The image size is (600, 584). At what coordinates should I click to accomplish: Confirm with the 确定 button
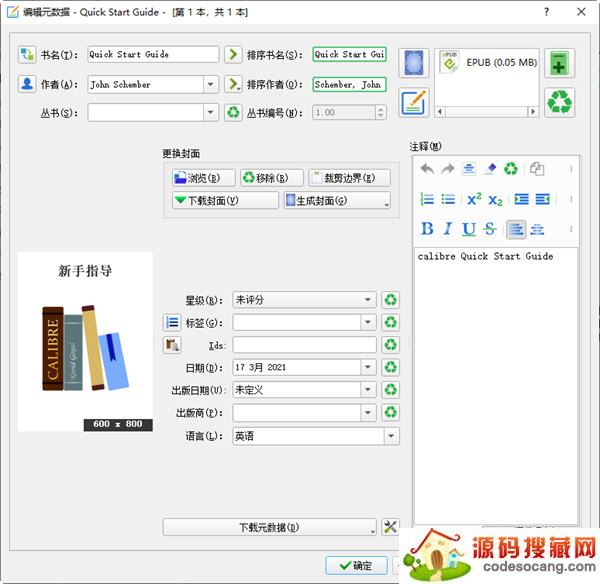356,566
